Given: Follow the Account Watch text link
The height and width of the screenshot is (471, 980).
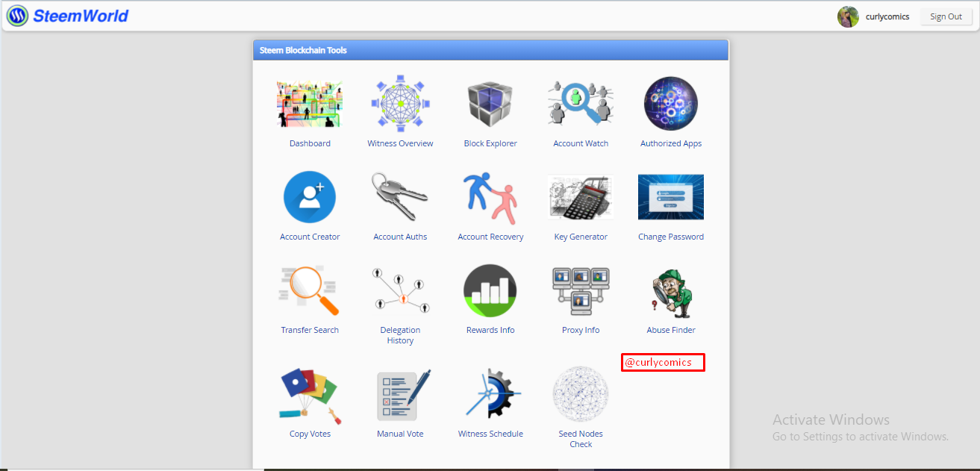Looking at the screenshot, I should pyautogui.click(x=581, y=143).
